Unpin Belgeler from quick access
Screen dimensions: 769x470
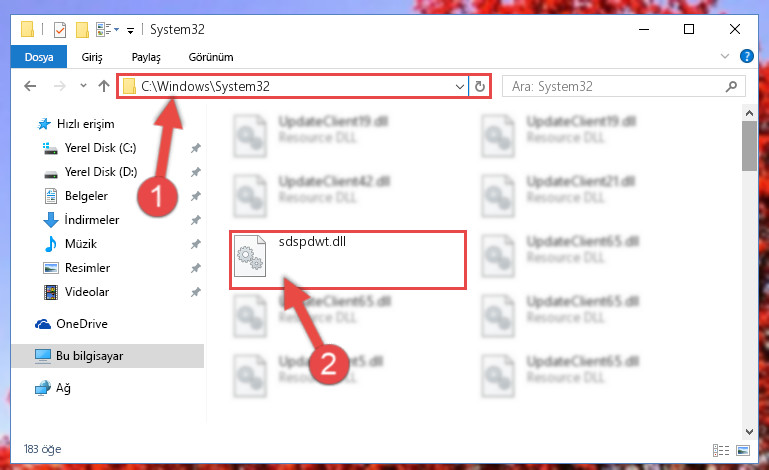coord(196,196)
